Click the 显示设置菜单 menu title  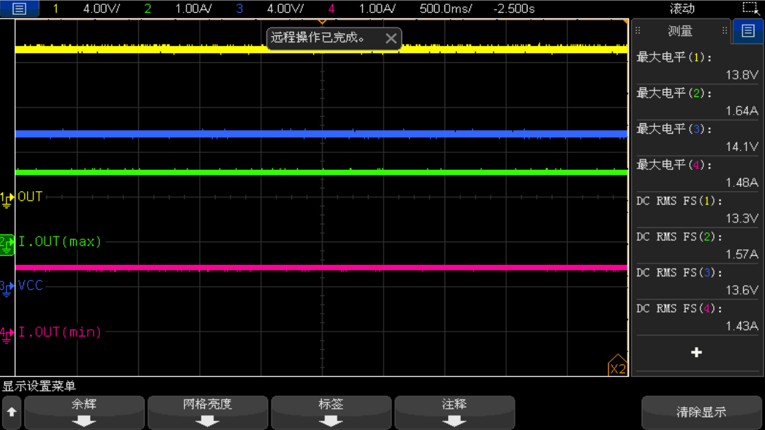(39, 387)
